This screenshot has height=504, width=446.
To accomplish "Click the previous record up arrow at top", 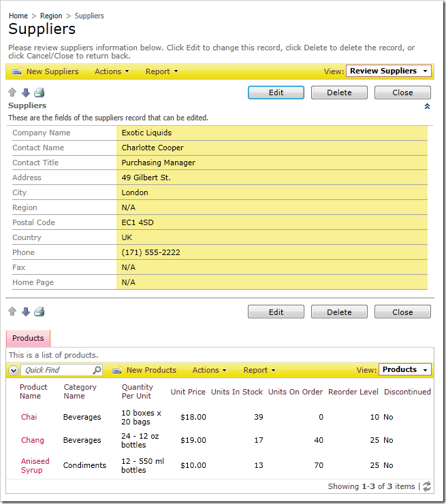I will 12,93.
